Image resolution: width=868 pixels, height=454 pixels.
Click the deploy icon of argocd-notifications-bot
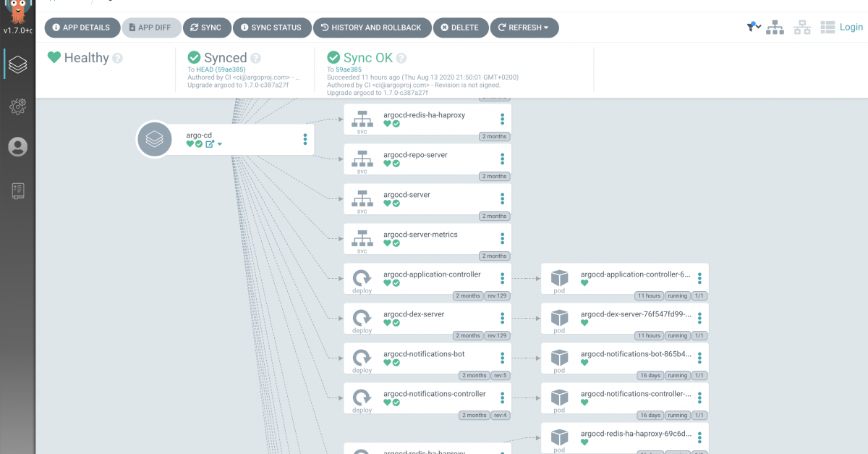pos(362,357)
